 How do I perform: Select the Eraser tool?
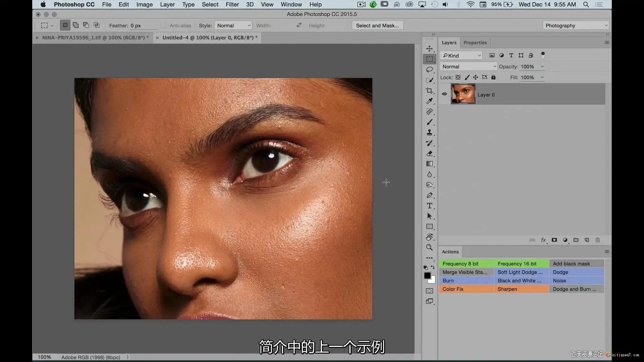coord(429,153)
